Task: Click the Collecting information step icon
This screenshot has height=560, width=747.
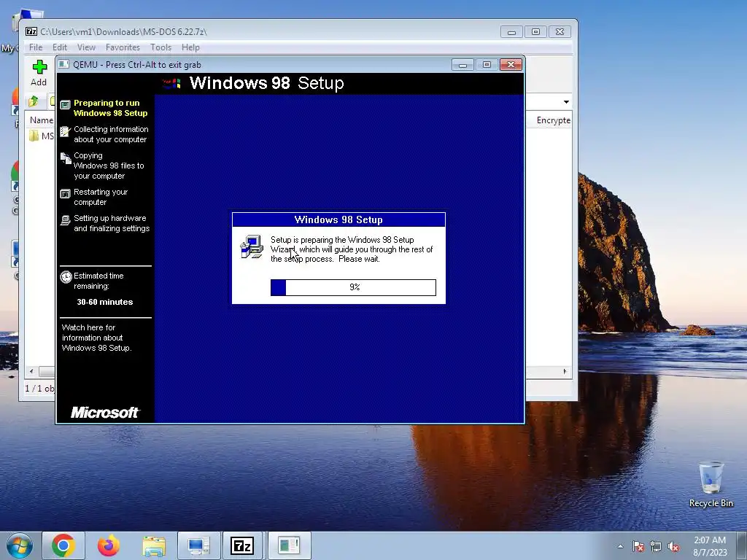Action: pyautogui.click(x=65, y=131)
